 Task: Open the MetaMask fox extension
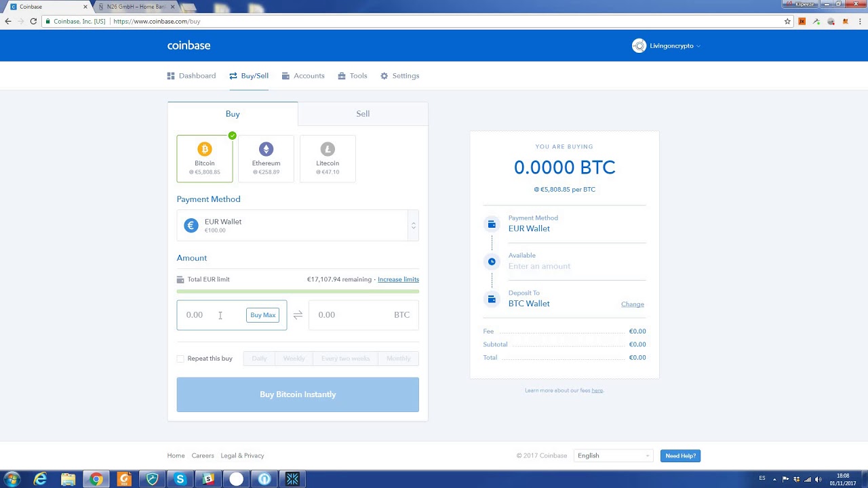pos(846,21)
